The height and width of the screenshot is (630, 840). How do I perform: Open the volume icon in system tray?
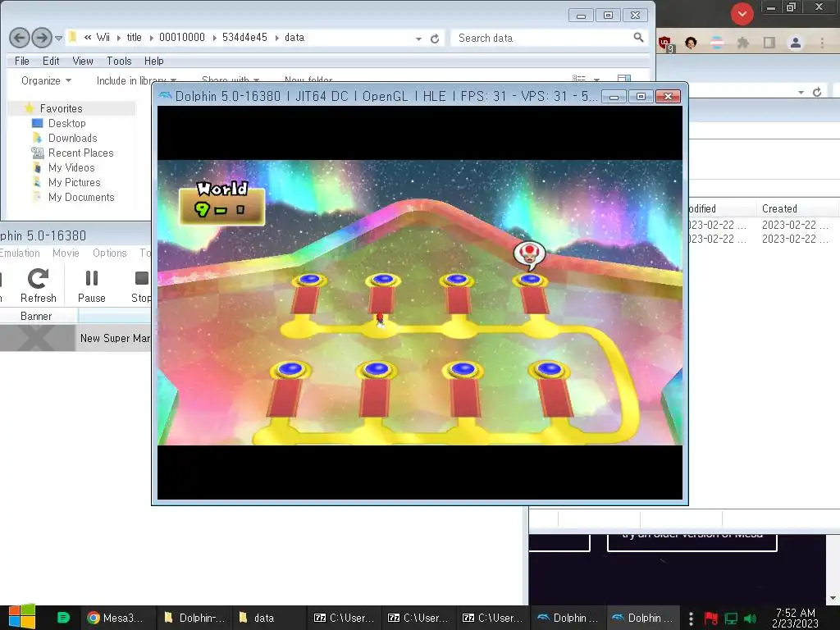click(x=750, y=619)
